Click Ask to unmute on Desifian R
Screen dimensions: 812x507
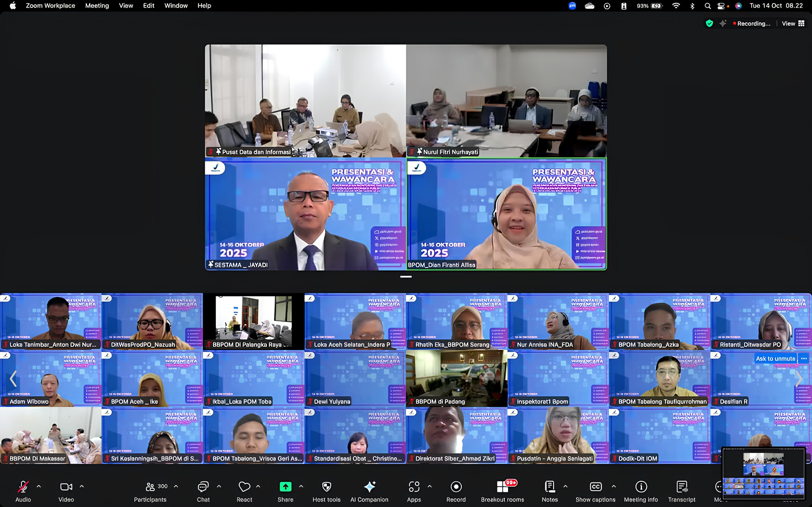coord(775,358)
